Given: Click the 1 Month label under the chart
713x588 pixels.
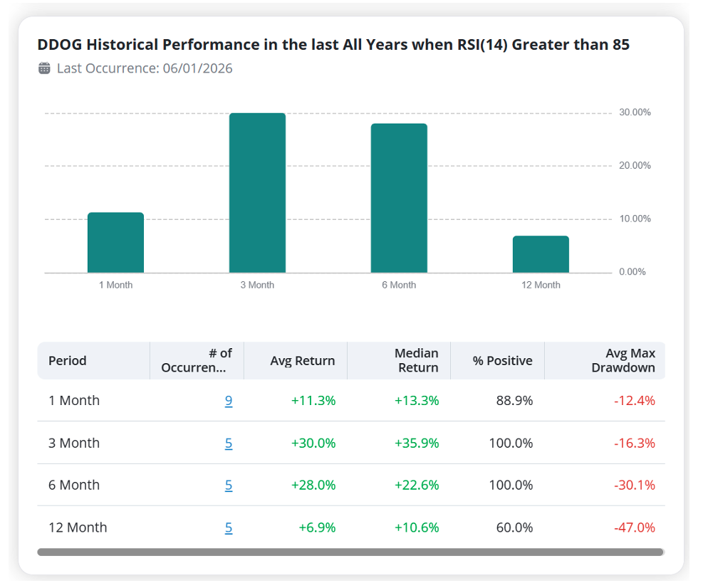Looking at the screenshot, I should pos(116,285).
